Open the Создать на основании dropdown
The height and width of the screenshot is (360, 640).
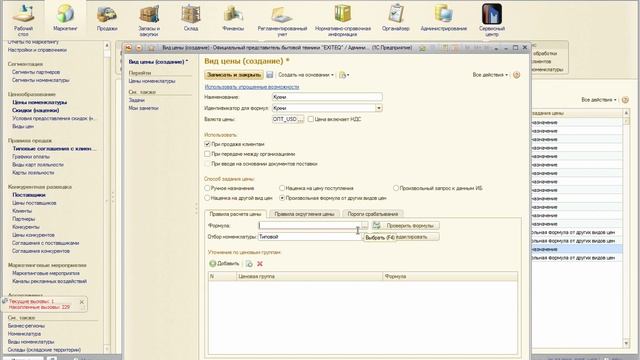(306, 75)
